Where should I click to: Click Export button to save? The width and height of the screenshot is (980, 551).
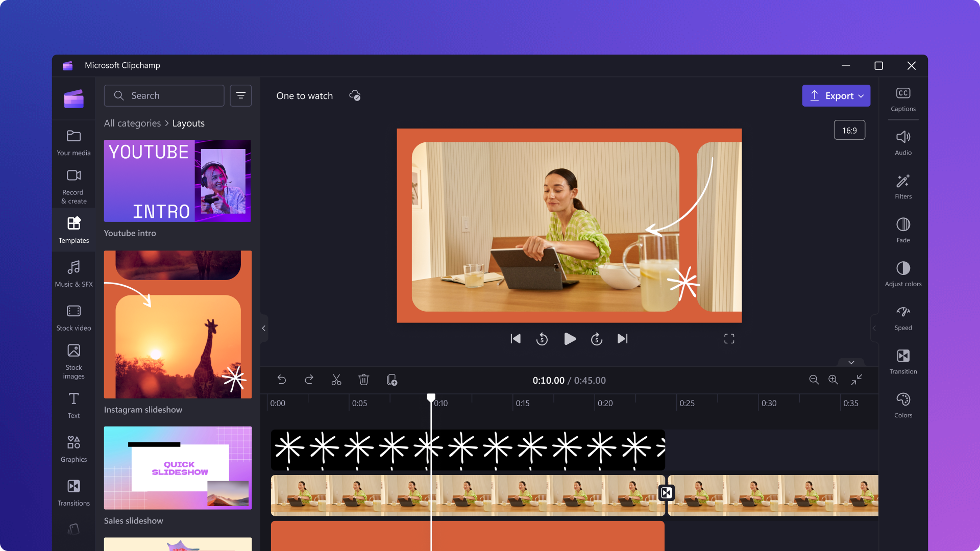pyautogui.click(x=836, y=95)
